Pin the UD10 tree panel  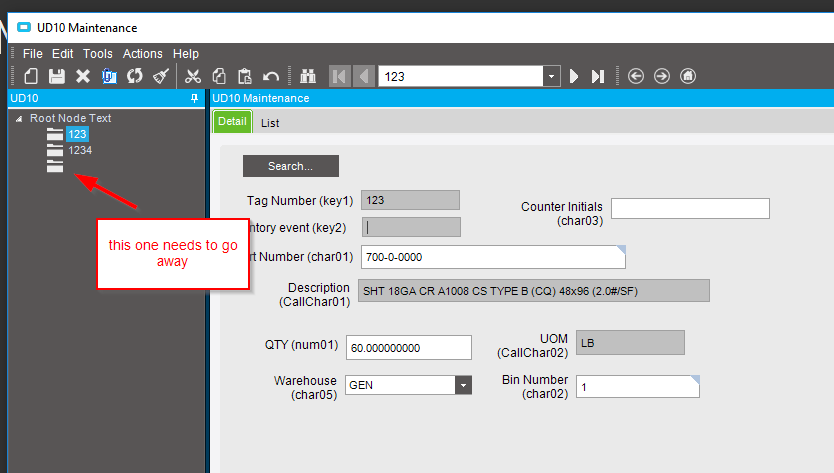[194, 98]
